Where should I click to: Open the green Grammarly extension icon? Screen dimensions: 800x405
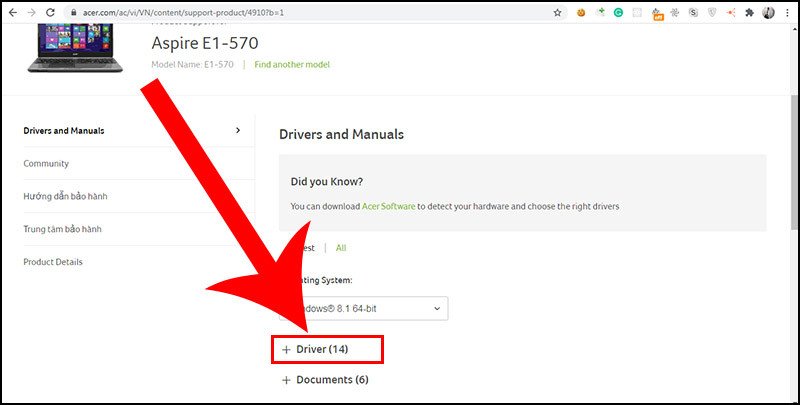618,13
